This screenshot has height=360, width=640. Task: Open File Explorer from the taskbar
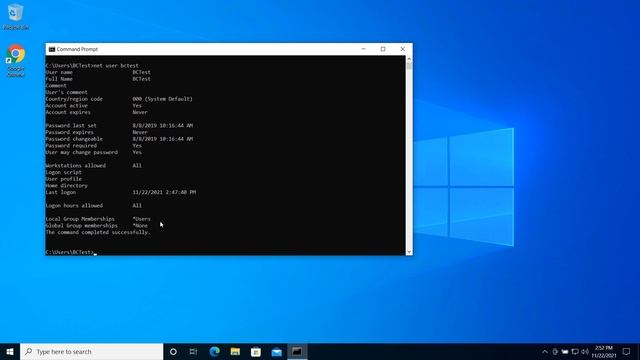pyautogui.click(x=235, y=351)
